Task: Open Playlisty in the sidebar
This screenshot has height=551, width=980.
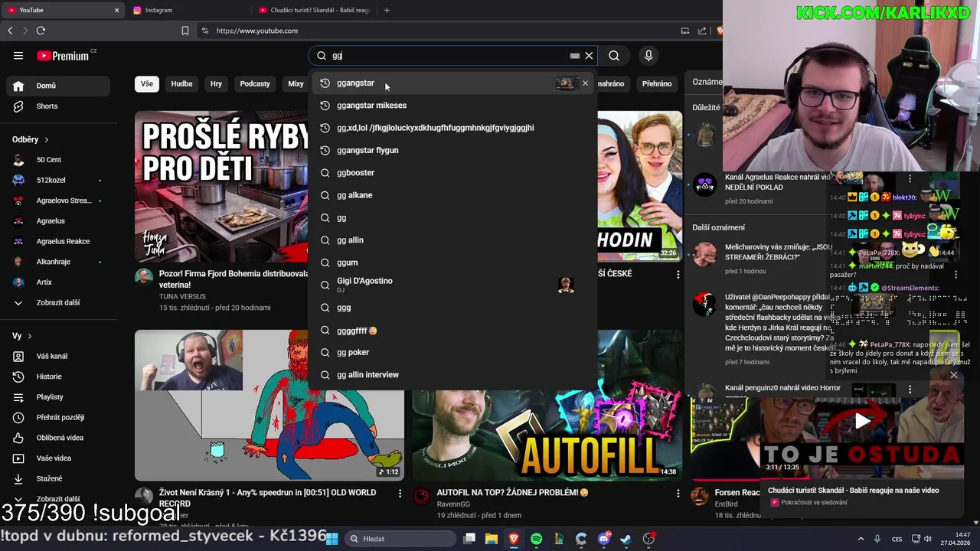Action: tap(59, 397)
